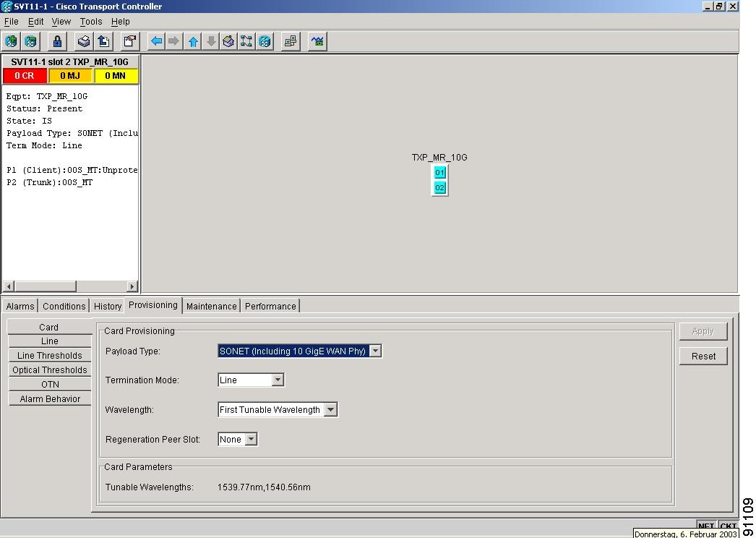Click the info pane scroll right arrow

pos(132,286)
